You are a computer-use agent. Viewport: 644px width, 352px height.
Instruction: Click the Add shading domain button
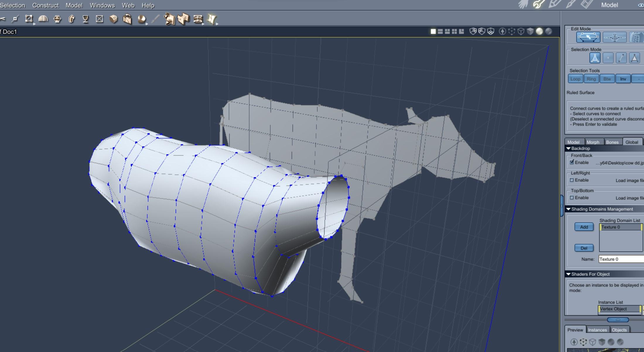pyautogui.click(x=584, y=227)
